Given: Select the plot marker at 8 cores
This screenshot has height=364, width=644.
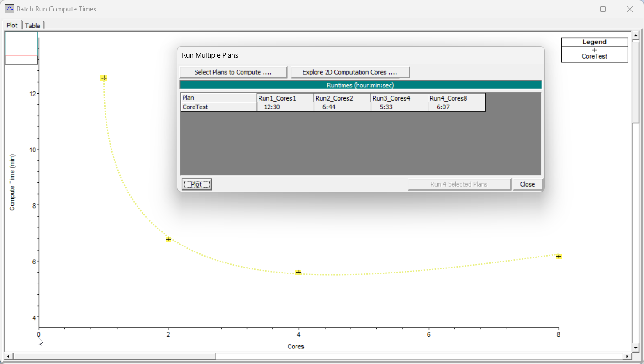Looking at the screenshot, I should [559, 257].
